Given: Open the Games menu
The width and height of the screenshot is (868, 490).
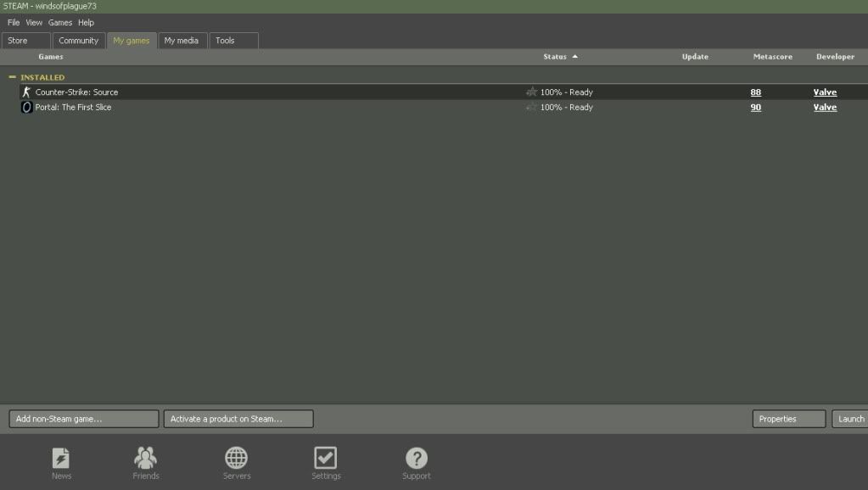Looking at the screenshot, I should click(59, 23).
